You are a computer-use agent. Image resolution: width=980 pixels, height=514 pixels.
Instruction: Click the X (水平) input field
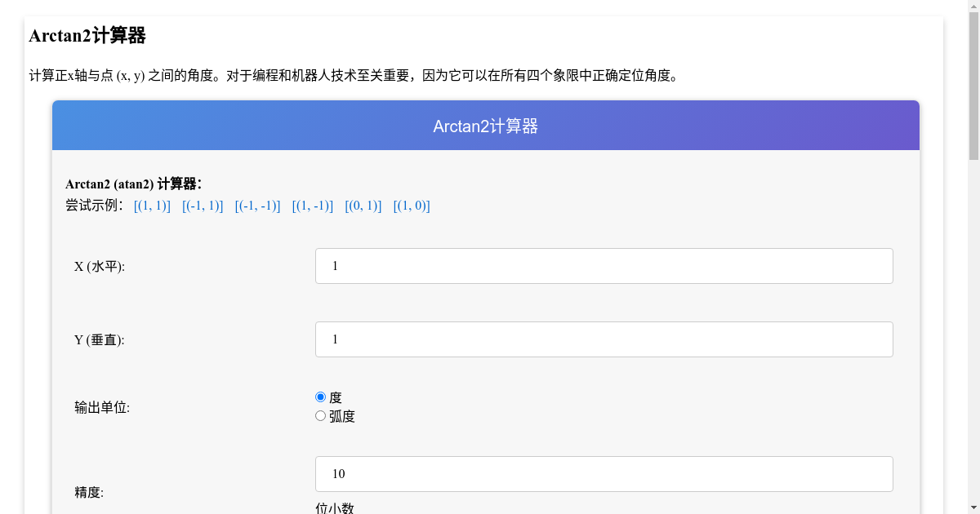tap(604, 265)
